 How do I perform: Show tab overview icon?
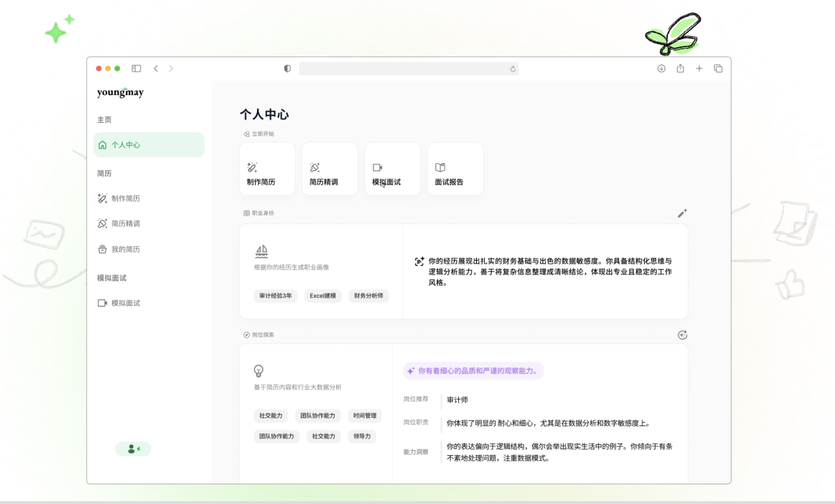pos(718,69)
